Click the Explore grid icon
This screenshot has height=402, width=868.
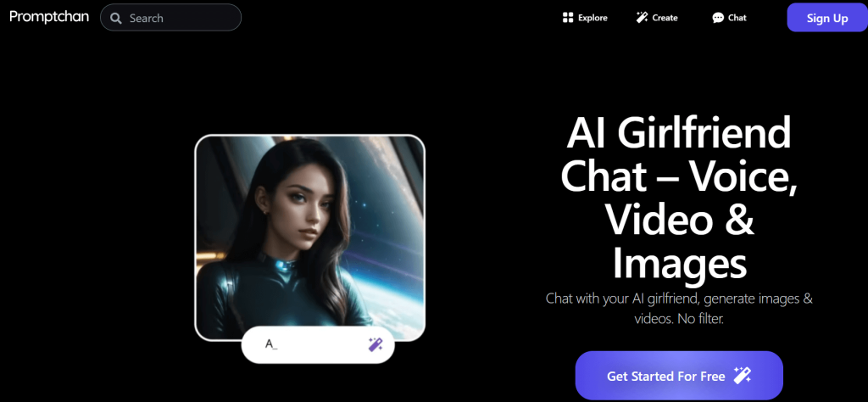point(567,18)
